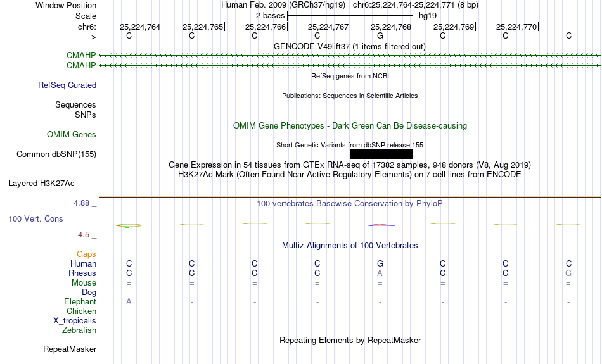602x364 pixels.
Task: Click Rhesus G base at last column
Action: (568, 273)
